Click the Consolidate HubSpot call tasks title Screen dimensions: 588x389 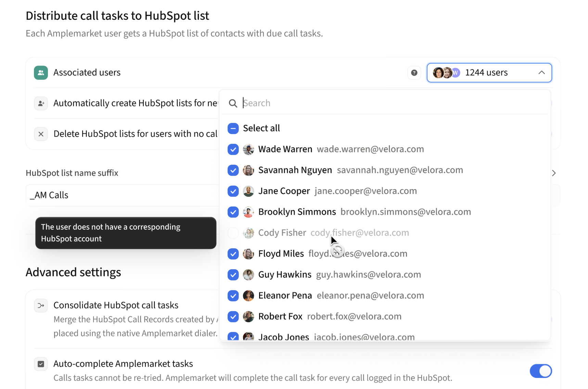[x=116, y=305]
